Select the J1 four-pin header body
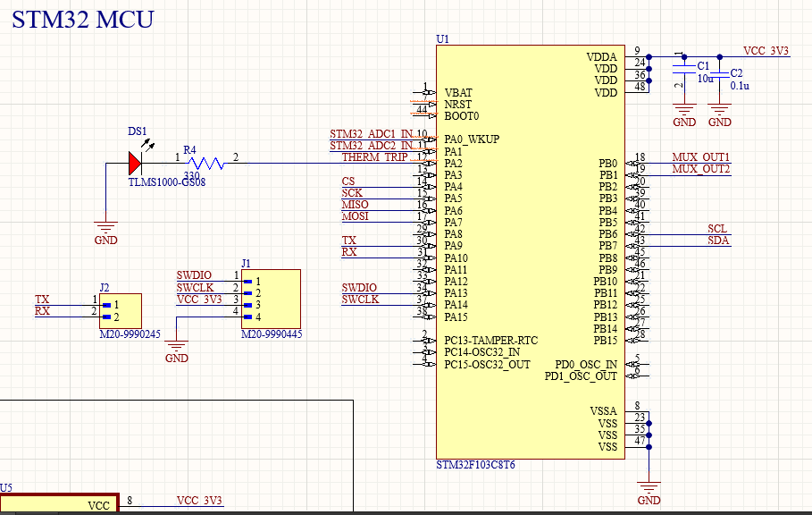This screenshot has width=812, height=515. 271,299
